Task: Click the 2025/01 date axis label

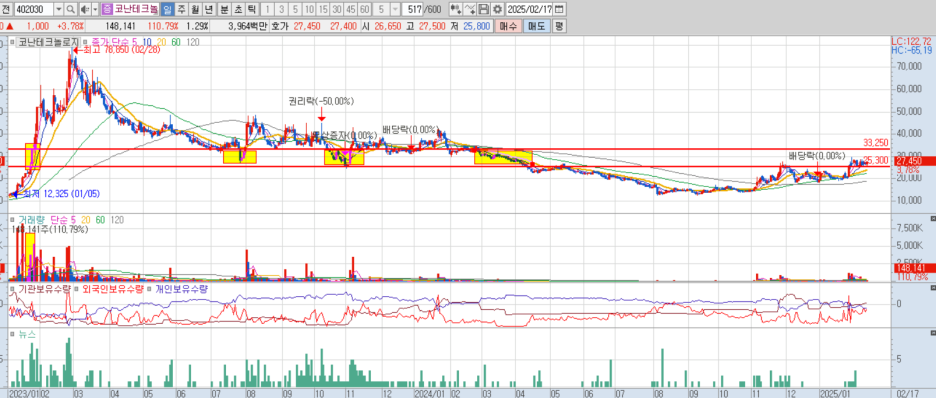Action: [x=835, y=394]
